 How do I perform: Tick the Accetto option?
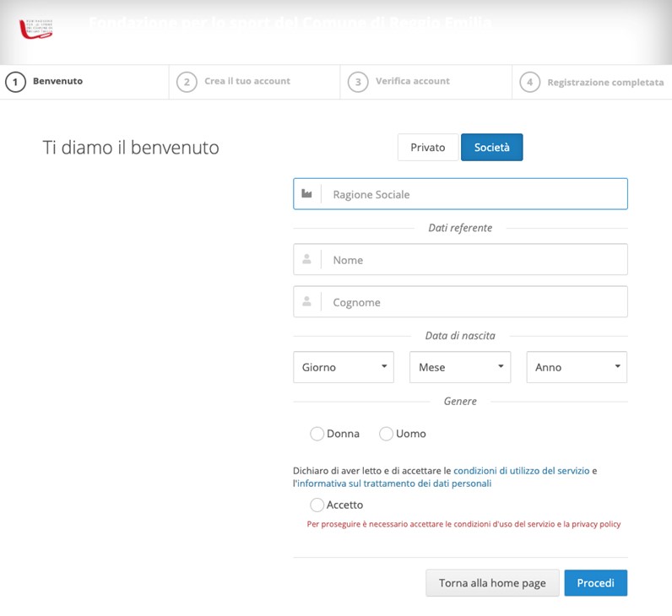coord(317,505)
